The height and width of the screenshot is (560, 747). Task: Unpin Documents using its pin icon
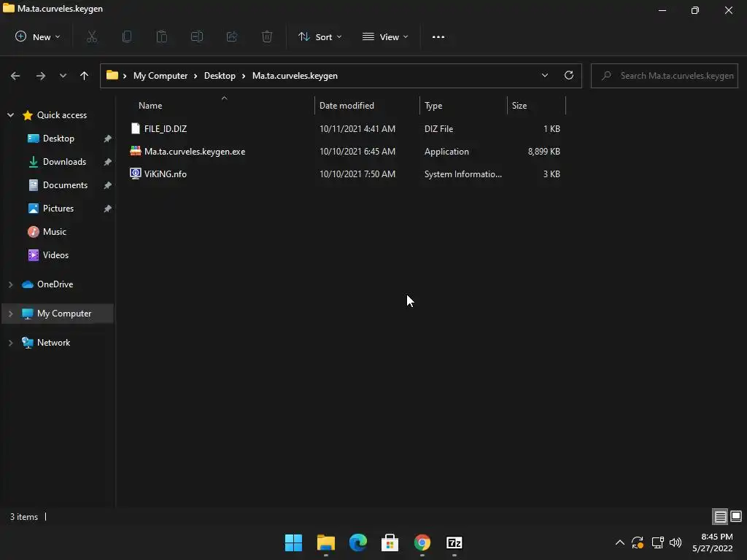(x=108, y=185)
